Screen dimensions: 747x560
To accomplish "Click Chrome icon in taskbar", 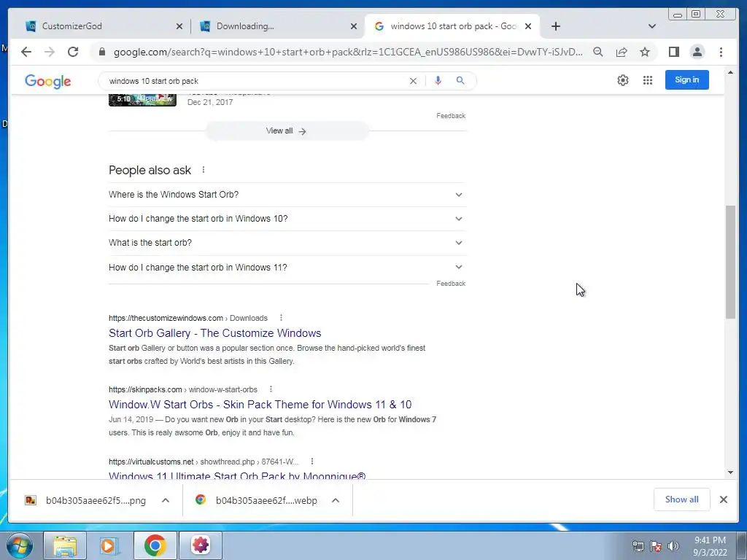I will click(x=155, y=545).
